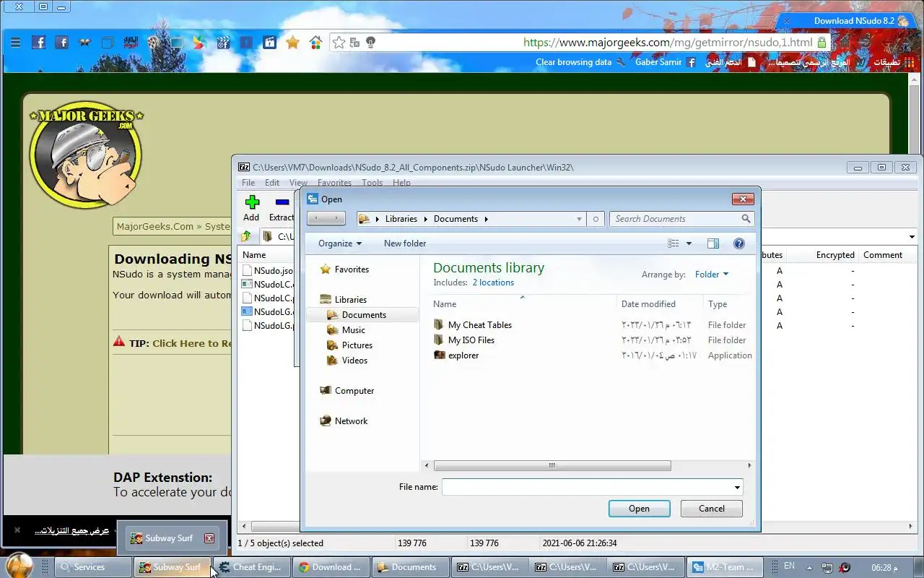Expand the 7-Zip address bar dropdown
This screenshot has width=924, height=578.
912,237
